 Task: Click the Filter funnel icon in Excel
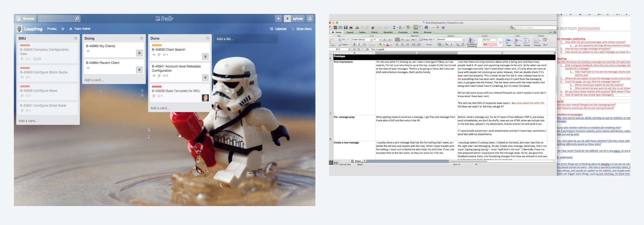pos(408,27)
